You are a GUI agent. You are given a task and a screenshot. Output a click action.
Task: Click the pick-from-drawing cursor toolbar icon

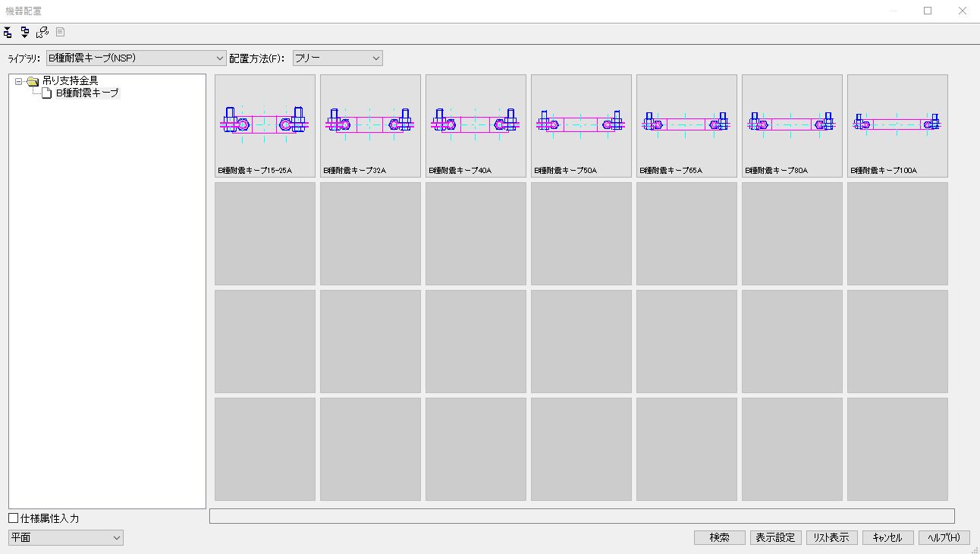coord(42,32)
